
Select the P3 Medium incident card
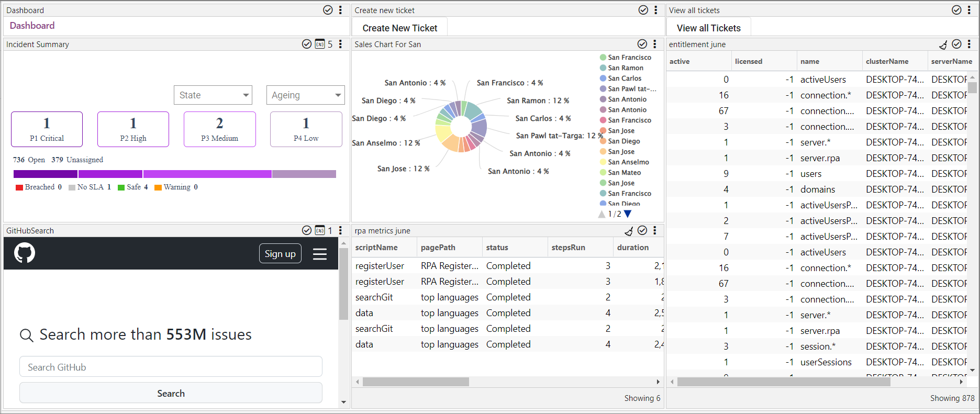click(x=220, y=129)
